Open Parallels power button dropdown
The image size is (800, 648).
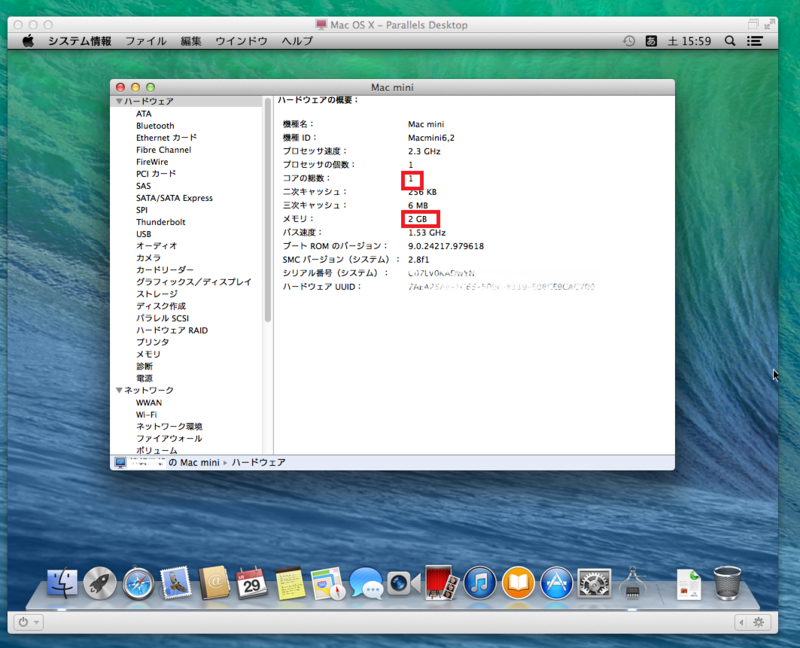tap(28, 622)
